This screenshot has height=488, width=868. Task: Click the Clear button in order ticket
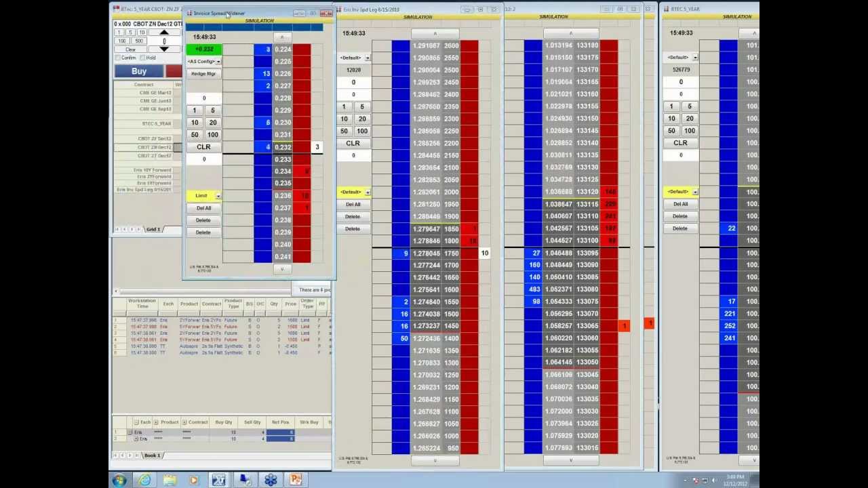coord(130,49)
